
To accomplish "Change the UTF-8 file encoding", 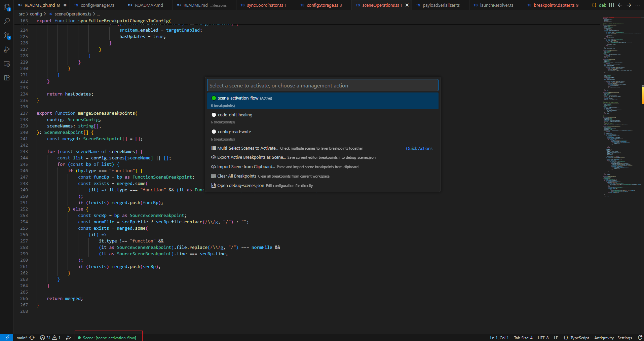I will point(543,338).
